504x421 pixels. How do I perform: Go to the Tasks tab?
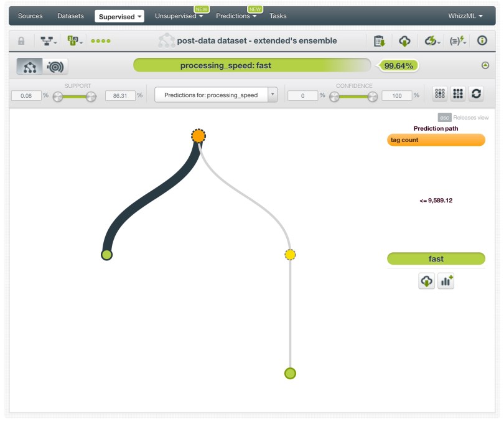tap(278, 16)
